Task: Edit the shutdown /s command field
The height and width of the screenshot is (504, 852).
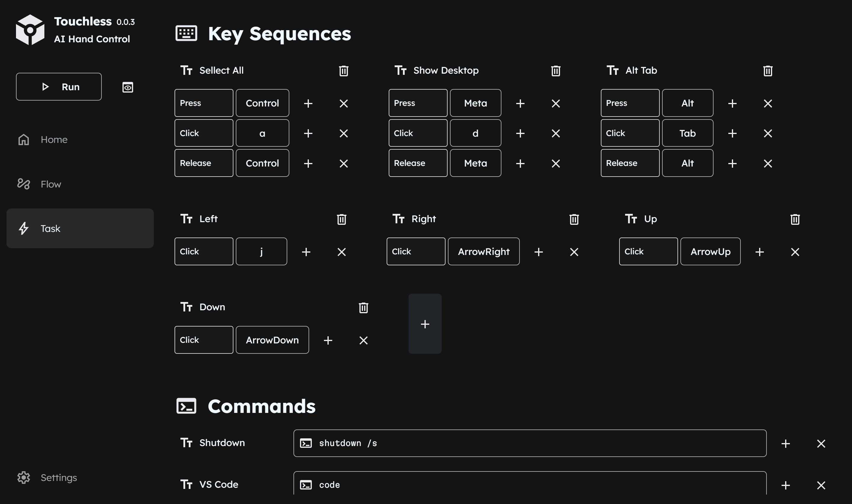Action: (530, 443)
